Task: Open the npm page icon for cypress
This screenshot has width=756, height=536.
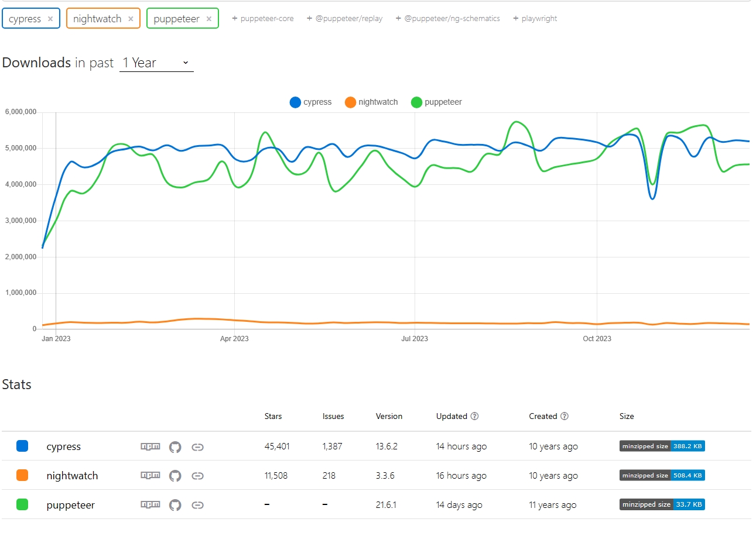Action: 150,446
